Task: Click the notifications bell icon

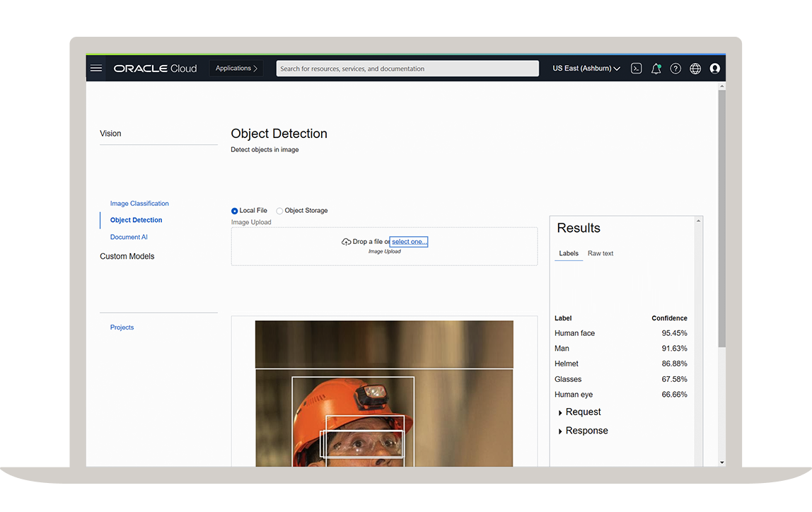Action: coord(656,69)
